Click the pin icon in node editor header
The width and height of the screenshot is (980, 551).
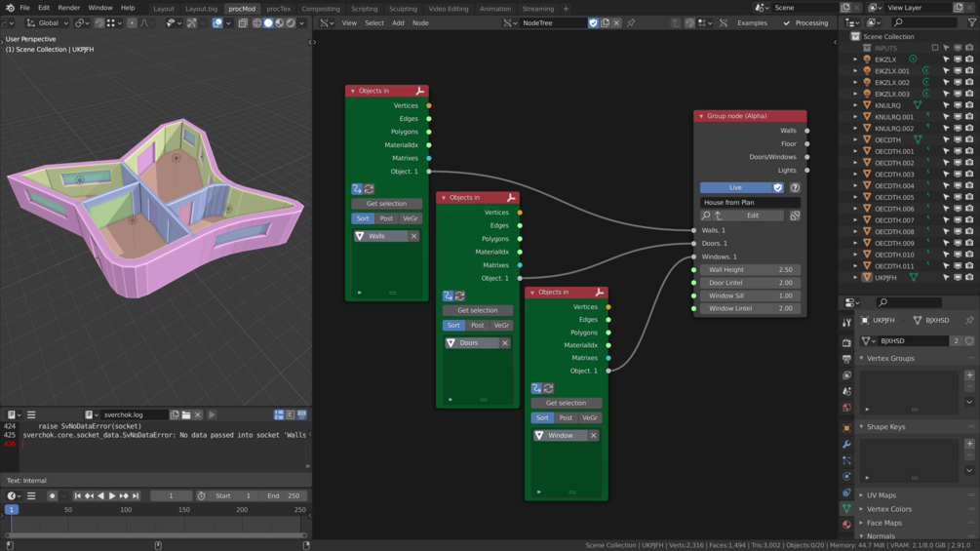631,23
